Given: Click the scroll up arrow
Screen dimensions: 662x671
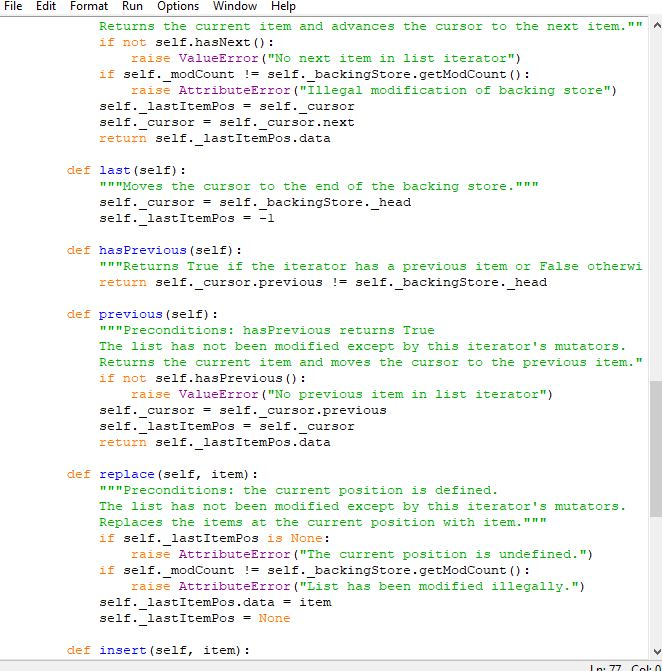Looking at the screenshot, I should (656, 26).
